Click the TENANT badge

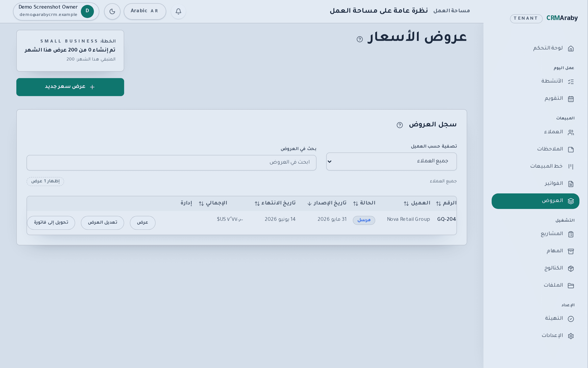click(x=526, y=18)
